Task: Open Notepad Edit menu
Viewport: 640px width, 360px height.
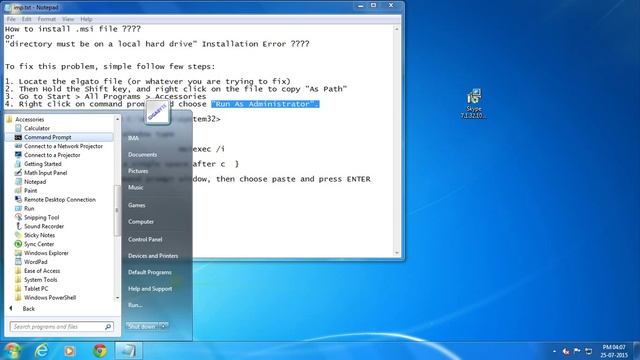Action: (27, 19)
